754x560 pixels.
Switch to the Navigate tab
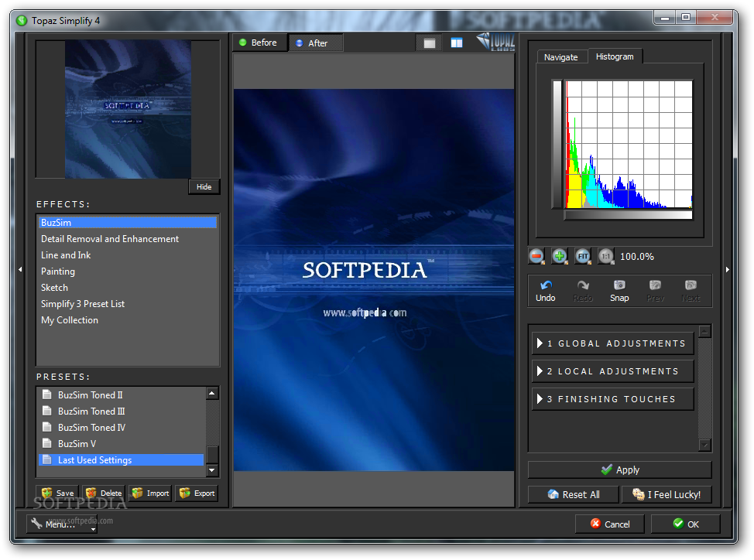[x=560, y=57]
